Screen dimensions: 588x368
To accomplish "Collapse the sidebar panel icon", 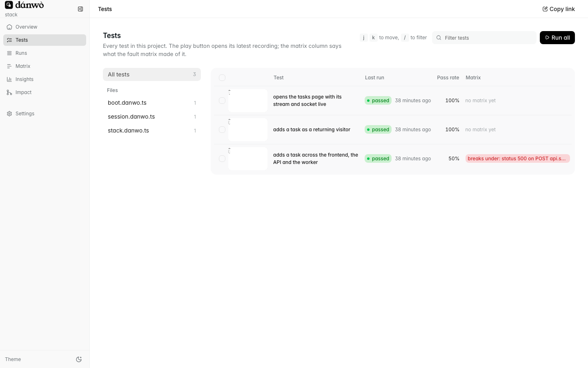I will (80, 9).
